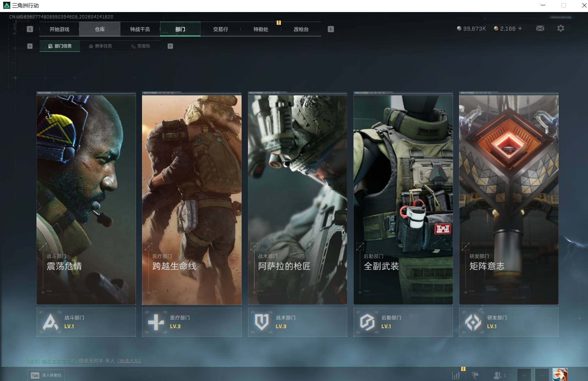Switch to the 仓库 tab
588x381 pixels.
pos(100,29)
